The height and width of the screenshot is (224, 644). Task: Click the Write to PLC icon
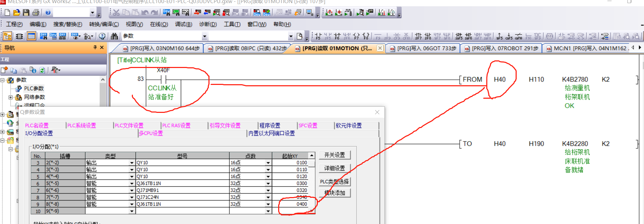(197, 13)
